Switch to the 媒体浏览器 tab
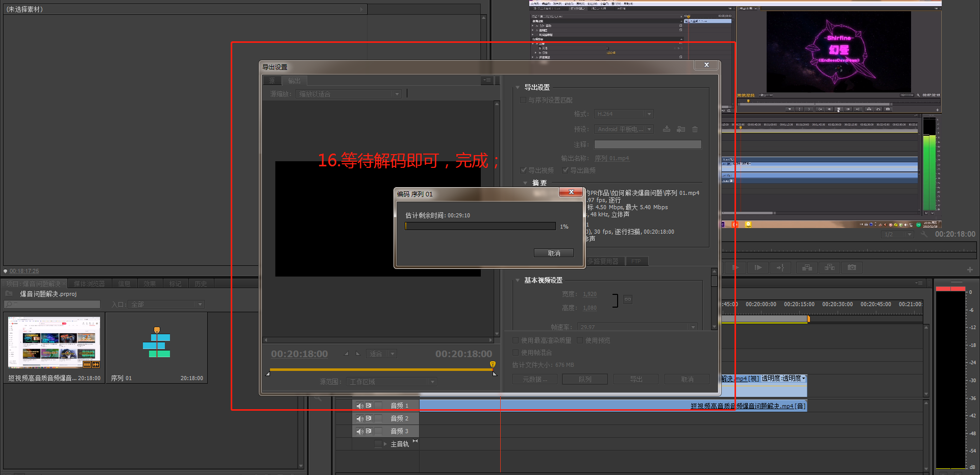980x475 pixels. [89, 284]
